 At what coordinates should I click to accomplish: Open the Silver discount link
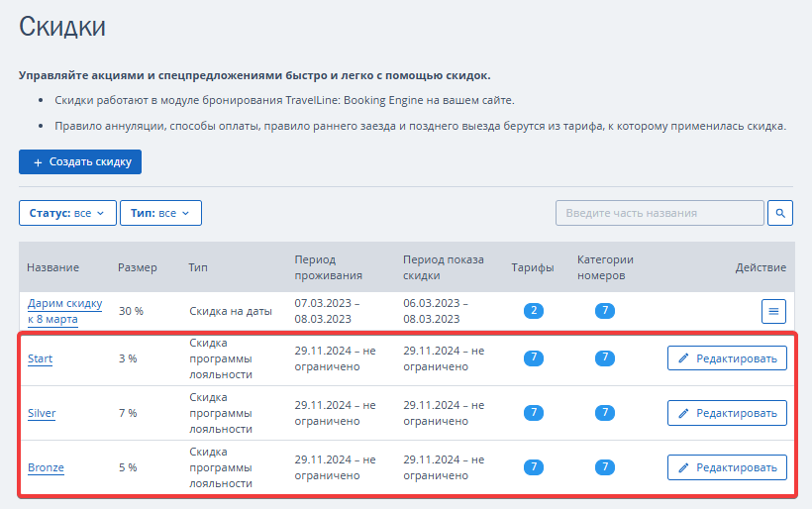pos(42,413)
